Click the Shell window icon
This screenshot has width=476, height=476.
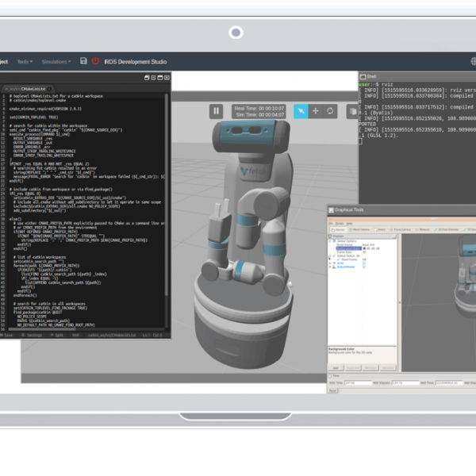coord(363,77)
